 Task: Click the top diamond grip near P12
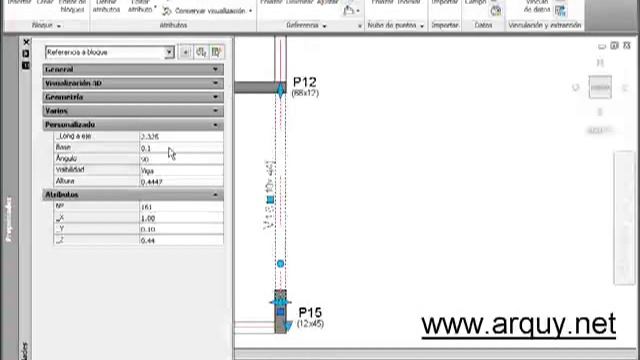(281, 89)
